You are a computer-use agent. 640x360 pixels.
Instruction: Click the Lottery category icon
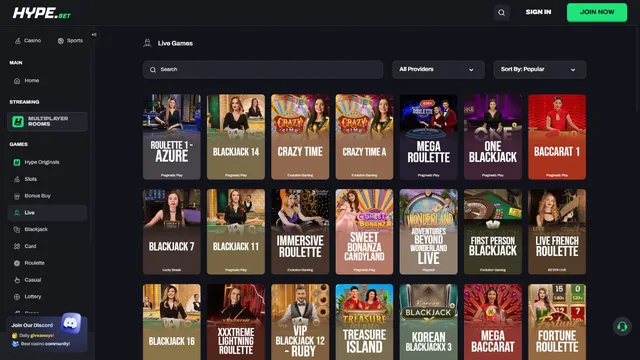click(17, 297)
